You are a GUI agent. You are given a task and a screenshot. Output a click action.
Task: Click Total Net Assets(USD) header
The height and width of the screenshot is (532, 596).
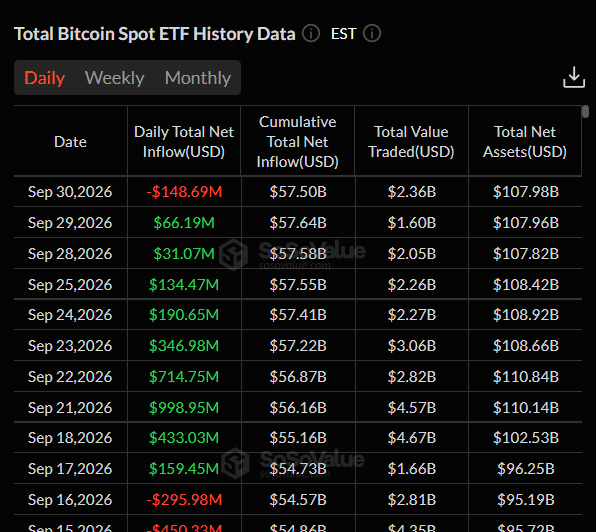point(525,142)
